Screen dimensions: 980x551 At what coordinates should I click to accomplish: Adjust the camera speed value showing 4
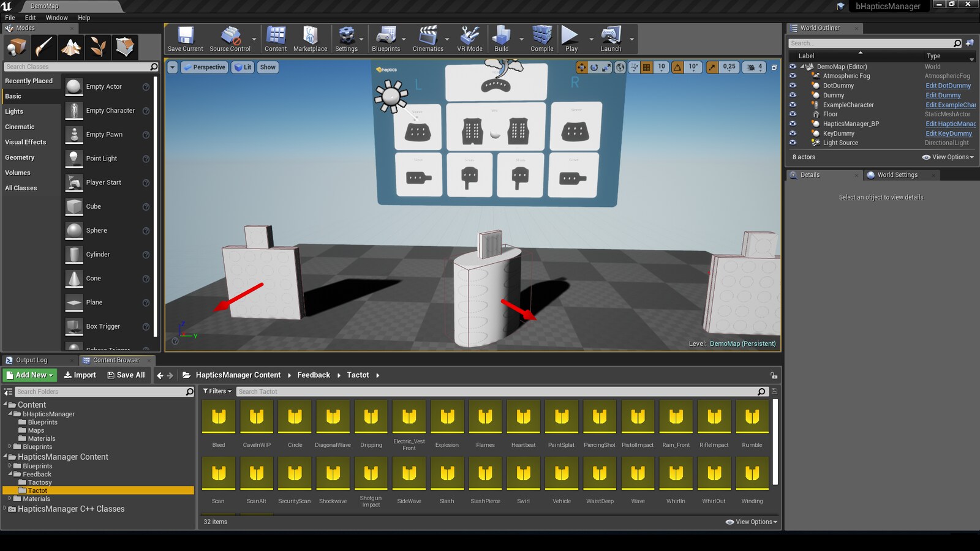pyautogui.click(x=761, y=67)
